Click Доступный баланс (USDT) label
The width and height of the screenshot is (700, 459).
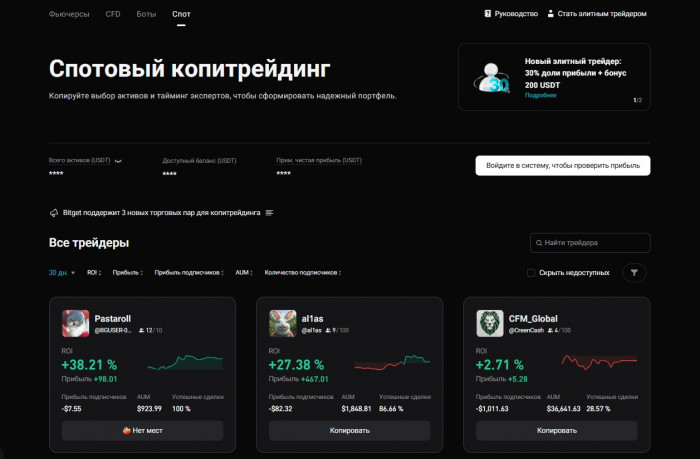click(199, 160)
